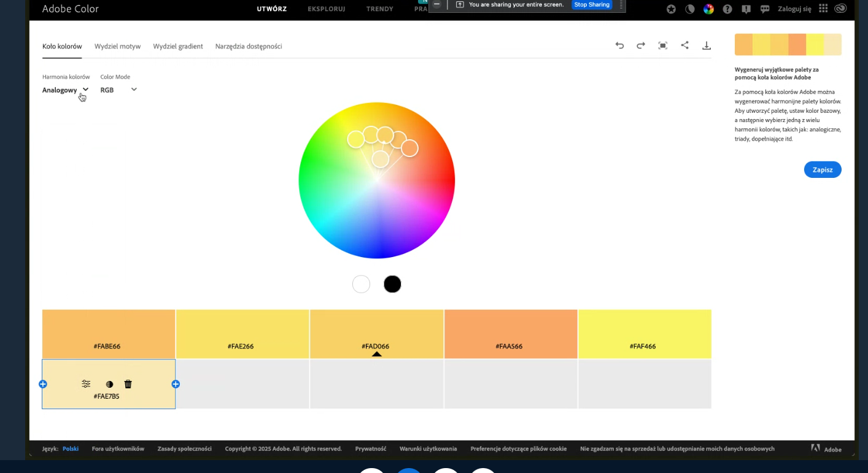Image resolution: width=868 pixels, height=473 pixels.
Task: Open adjustment sliders for swatch #FAE7B5
Action: (x=86, y=384)
